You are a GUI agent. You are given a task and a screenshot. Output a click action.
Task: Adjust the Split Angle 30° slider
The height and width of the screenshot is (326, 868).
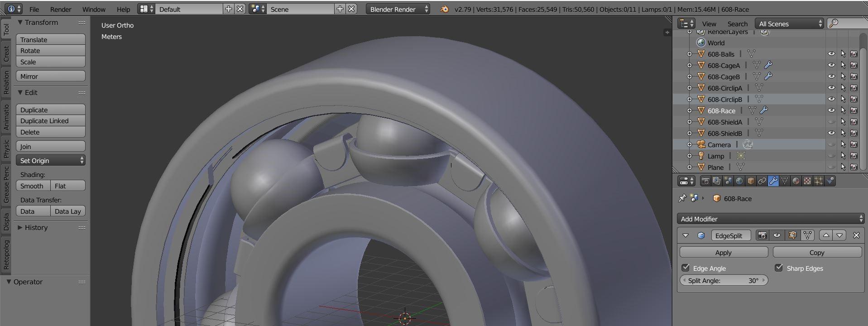click(724, 280)
